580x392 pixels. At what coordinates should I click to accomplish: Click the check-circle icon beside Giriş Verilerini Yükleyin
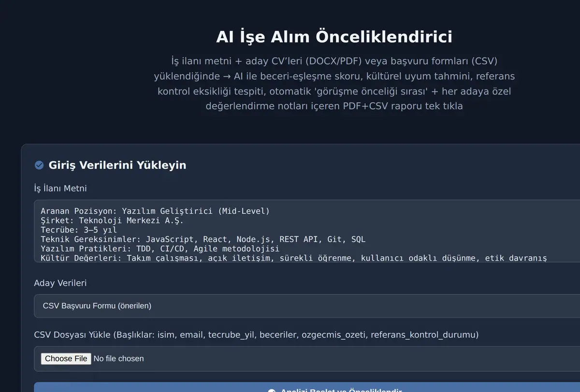(39, 165)
